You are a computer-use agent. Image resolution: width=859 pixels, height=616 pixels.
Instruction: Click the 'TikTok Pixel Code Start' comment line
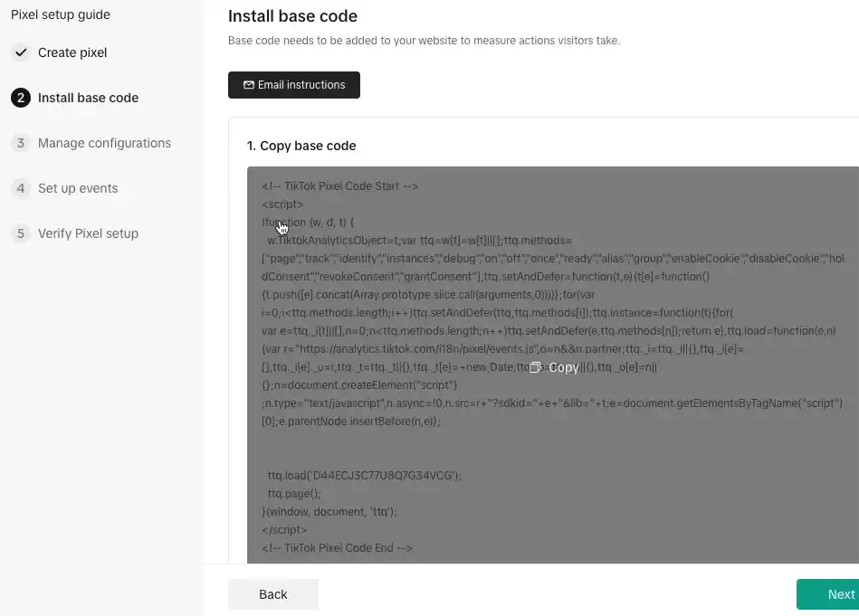tap(340, 186)
